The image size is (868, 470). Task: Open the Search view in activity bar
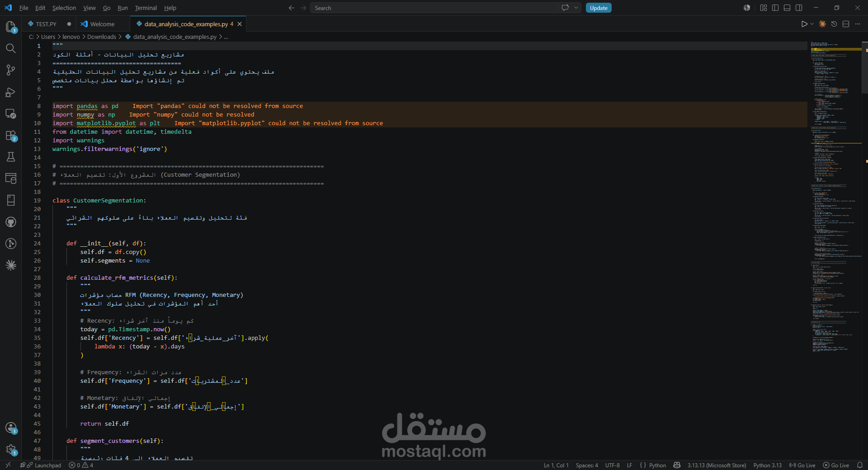pos(11,48)
